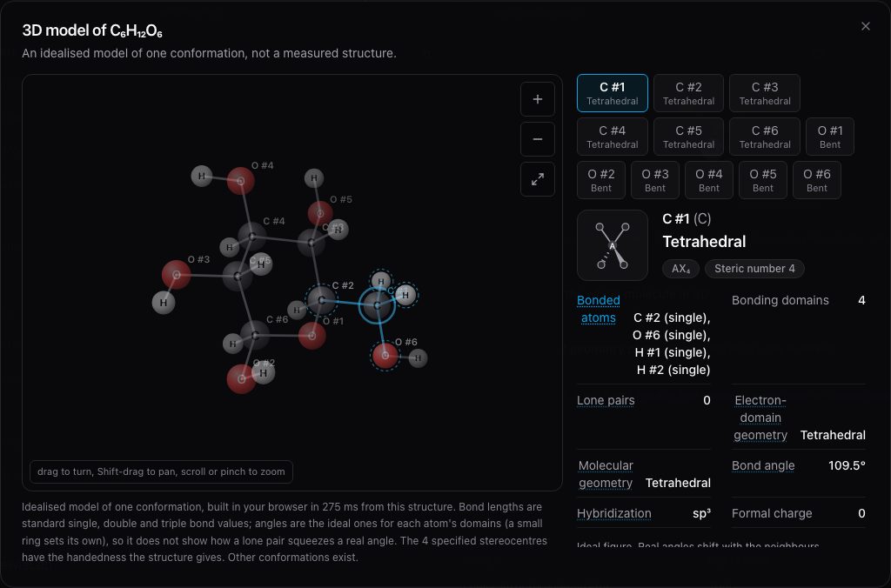This screenshot has width=891, height=588.
Task: Zoom out the 3D model with minus button
Action: click(x=537, y=139)
